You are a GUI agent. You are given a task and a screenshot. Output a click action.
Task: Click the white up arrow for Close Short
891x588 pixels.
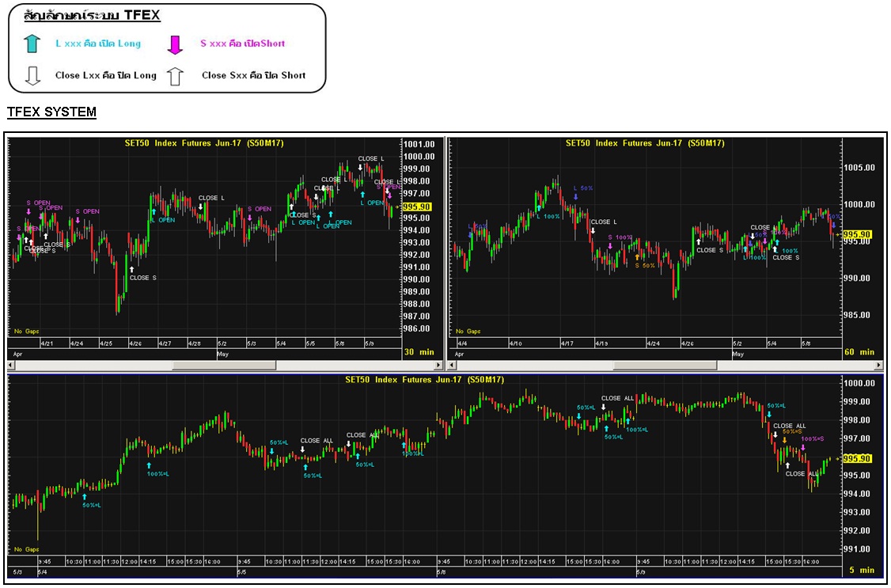(176, 75)
